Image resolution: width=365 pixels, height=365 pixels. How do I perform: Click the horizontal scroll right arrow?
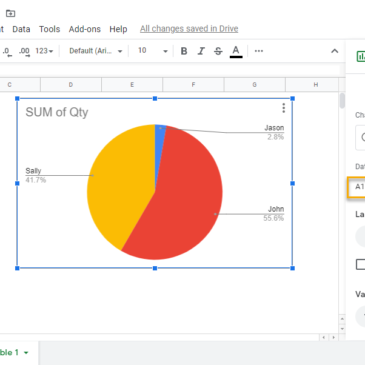click(333, 337)
